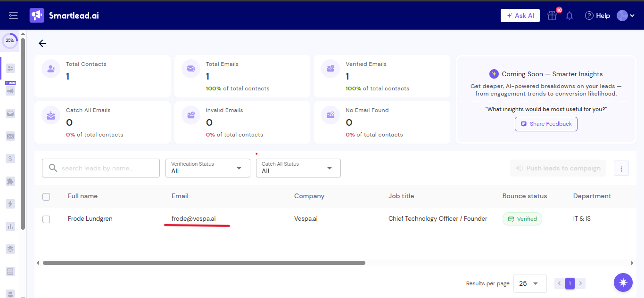The height and width of the screenshot is (298, 644).
Task: Collapse the sidebar menu icon
Action: (x=13, y=16)
